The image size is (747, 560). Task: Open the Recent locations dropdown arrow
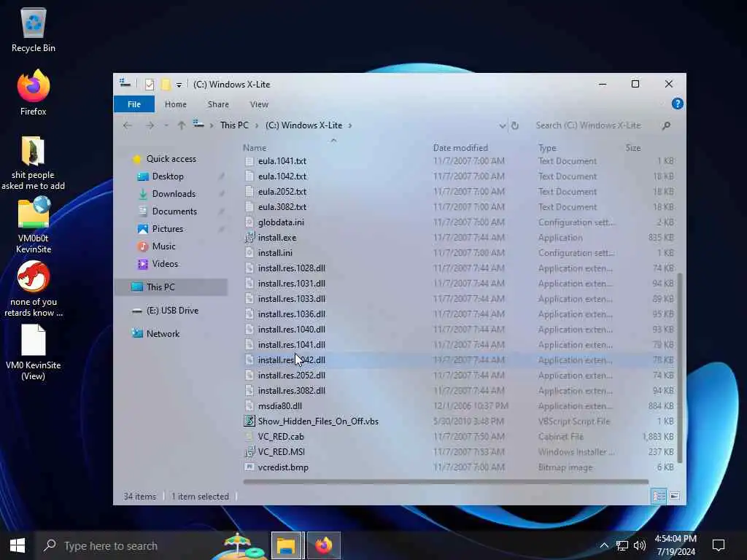pos(166,125)
